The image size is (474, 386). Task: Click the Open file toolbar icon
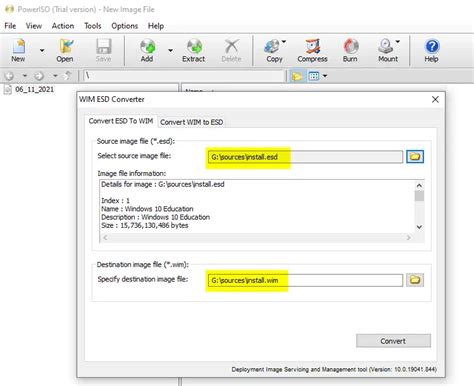65,50
